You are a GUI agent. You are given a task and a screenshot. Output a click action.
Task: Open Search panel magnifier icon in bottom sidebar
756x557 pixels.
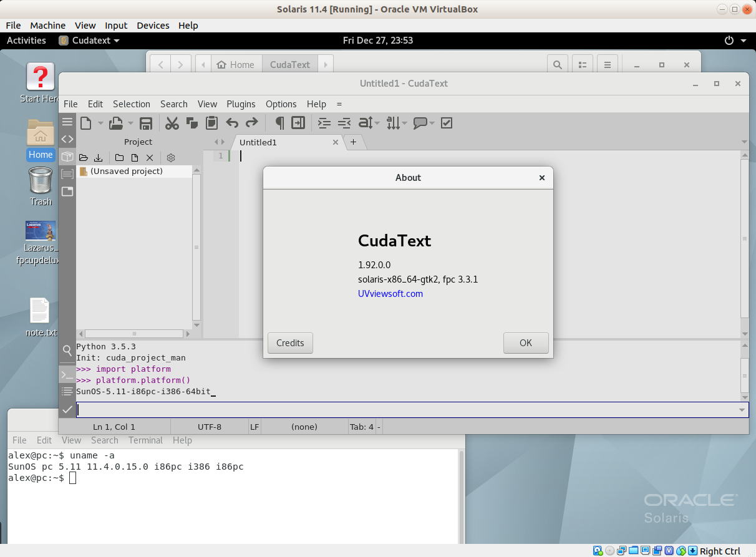pos(67,351)
